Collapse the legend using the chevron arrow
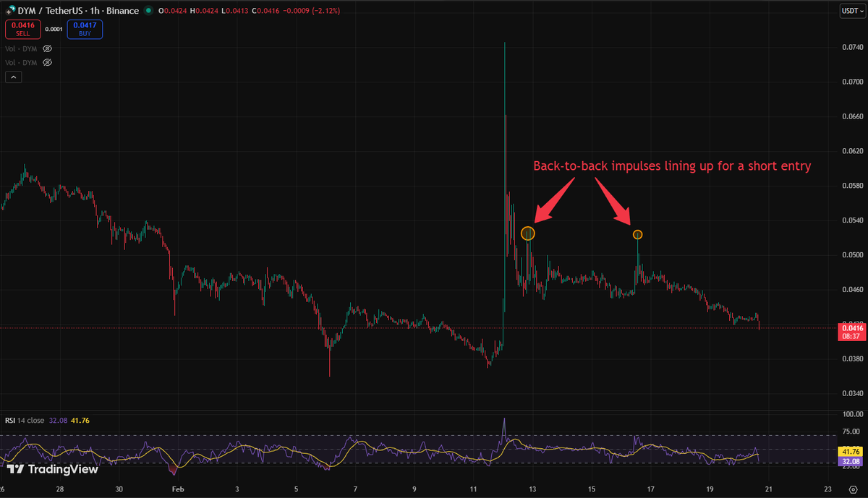 point(13,77)
